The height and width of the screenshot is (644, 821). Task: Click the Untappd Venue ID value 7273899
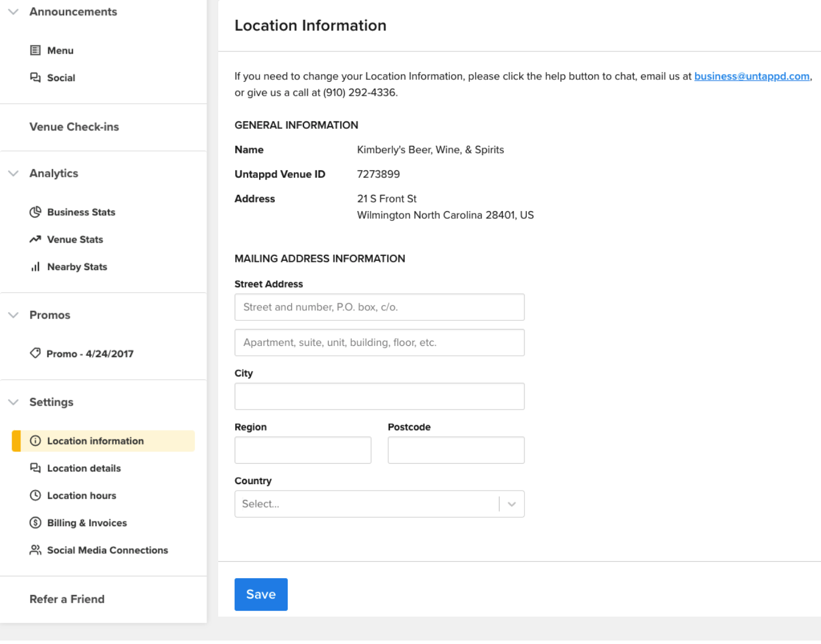(x=378, y=174)
